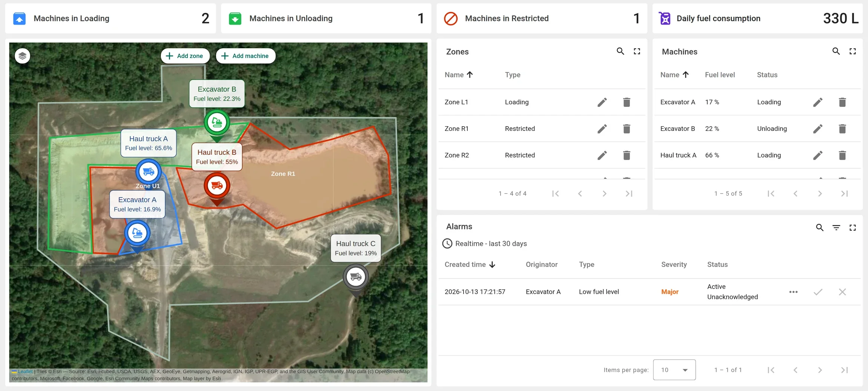Select the Major severity cell

click(670, 292)
